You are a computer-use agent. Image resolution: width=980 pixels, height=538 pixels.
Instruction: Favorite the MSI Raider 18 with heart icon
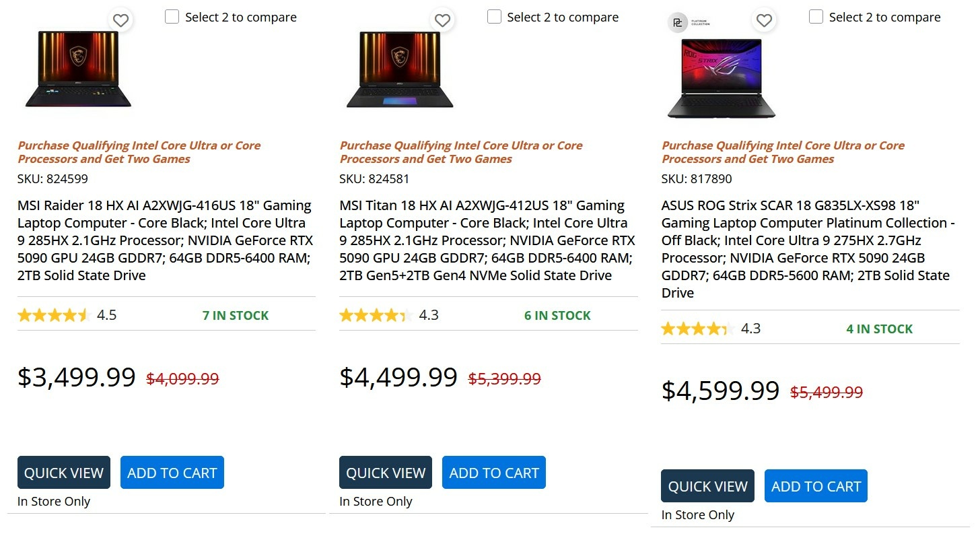(x=120, y=21)
